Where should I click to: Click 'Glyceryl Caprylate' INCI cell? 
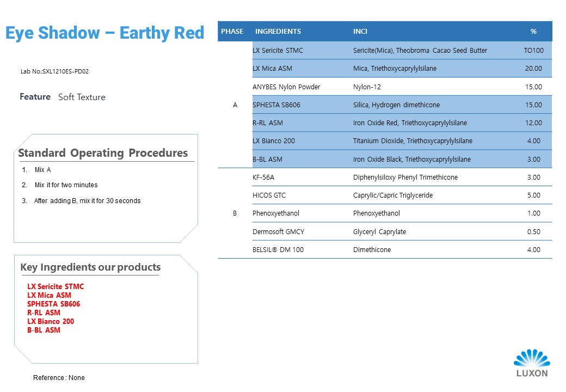pos(379,232)
